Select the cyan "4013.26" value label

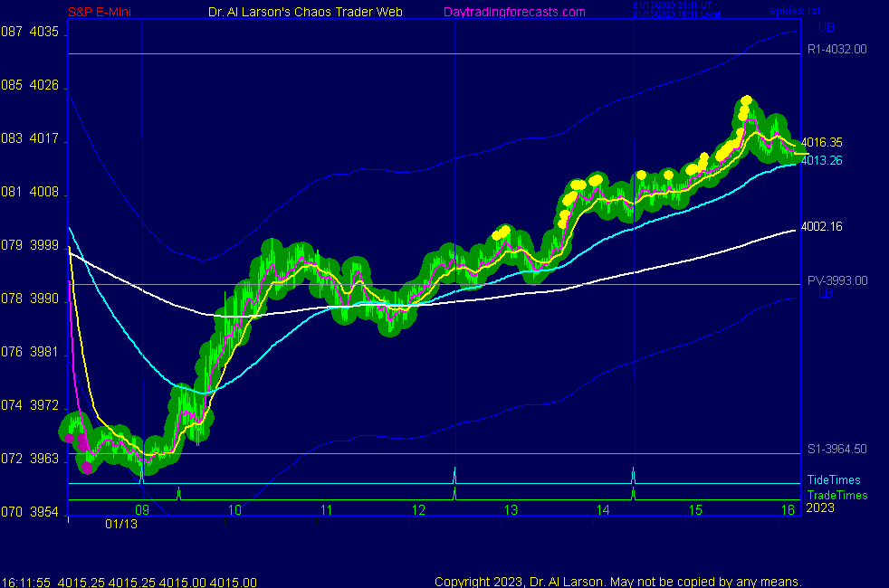pos(821,160)
